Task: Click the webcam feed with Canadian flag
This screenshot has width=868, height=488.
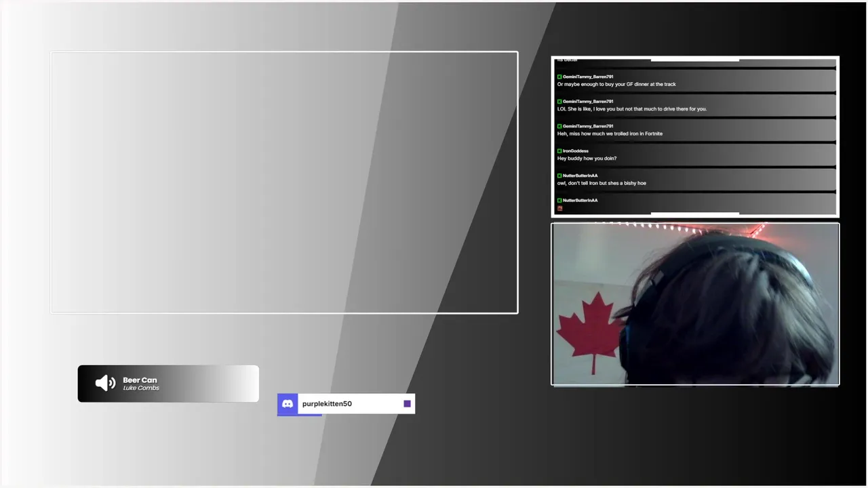Action: coord(695,304)
